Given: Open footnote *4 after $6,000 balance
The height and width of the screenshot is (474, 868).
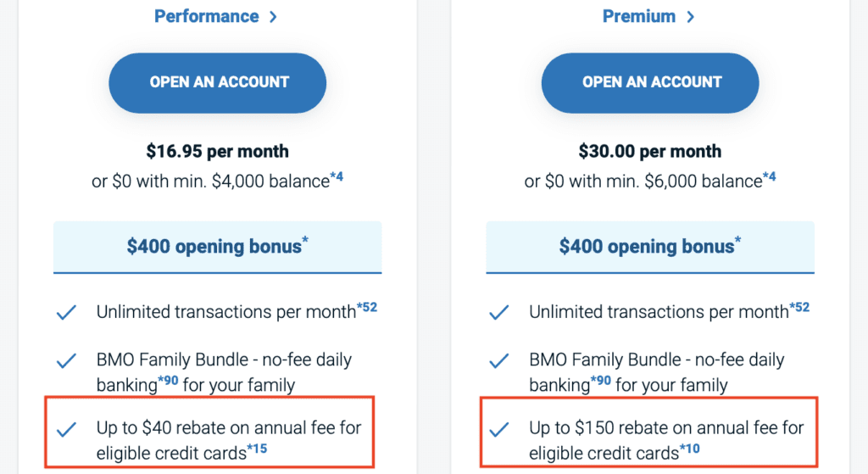Looking at the screenshot, I should tap(769, 177).
